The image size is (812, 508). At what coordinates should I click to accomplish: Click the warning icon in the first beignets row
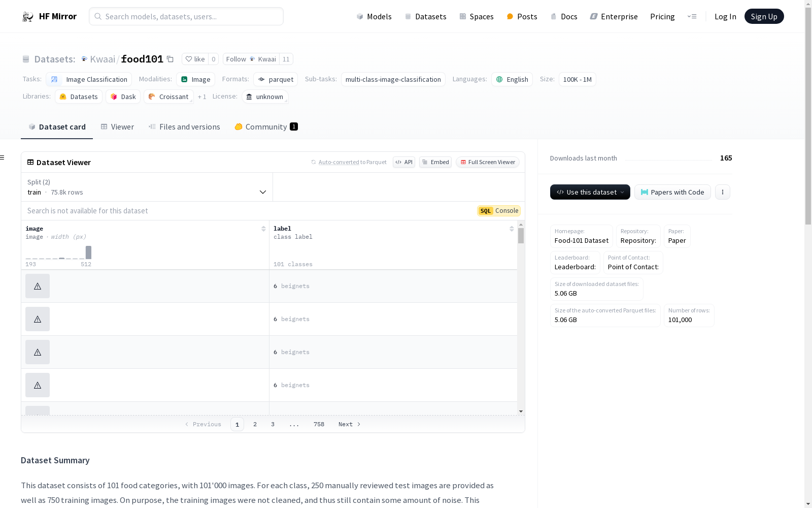[x=38, y=286]
